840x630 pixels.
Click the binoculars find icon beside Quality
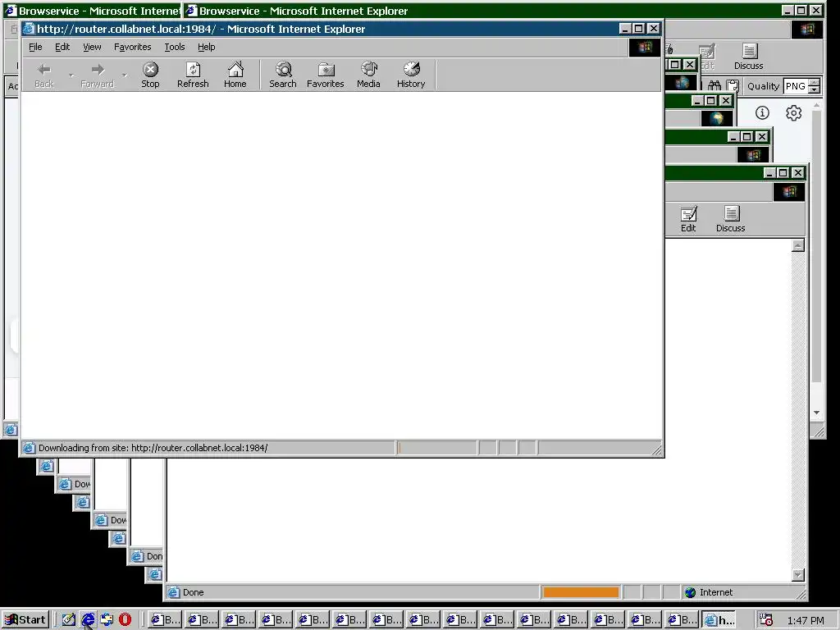(714, 85)
